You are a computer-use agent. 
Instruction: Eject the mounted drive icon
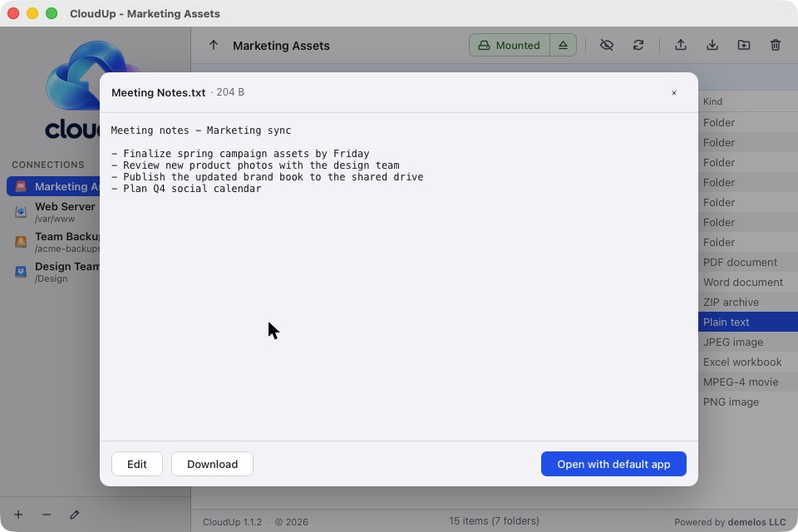click(x=563, y=46)
